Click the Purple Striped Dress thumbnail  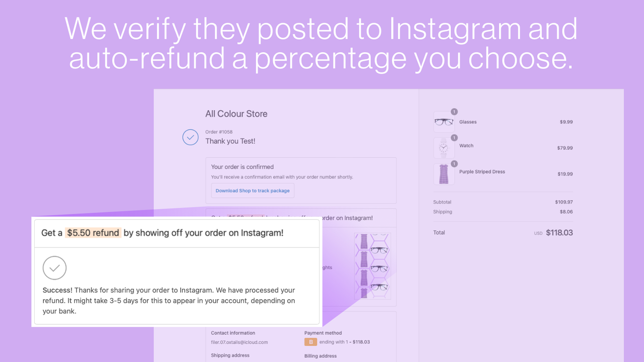point(443,174)
